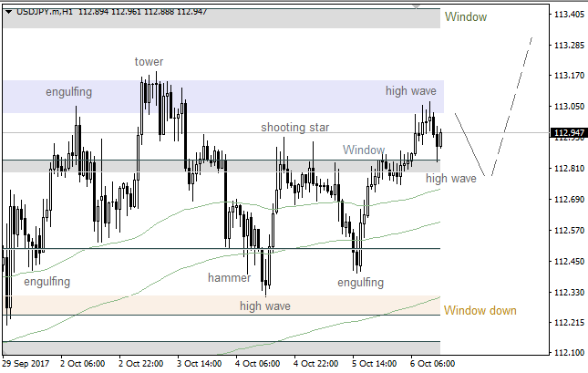The width and height of the screenshot is (588, 373).
Task: Click the triangle arrow before USDJPY.m,H1
Action: tap(8, 11)
